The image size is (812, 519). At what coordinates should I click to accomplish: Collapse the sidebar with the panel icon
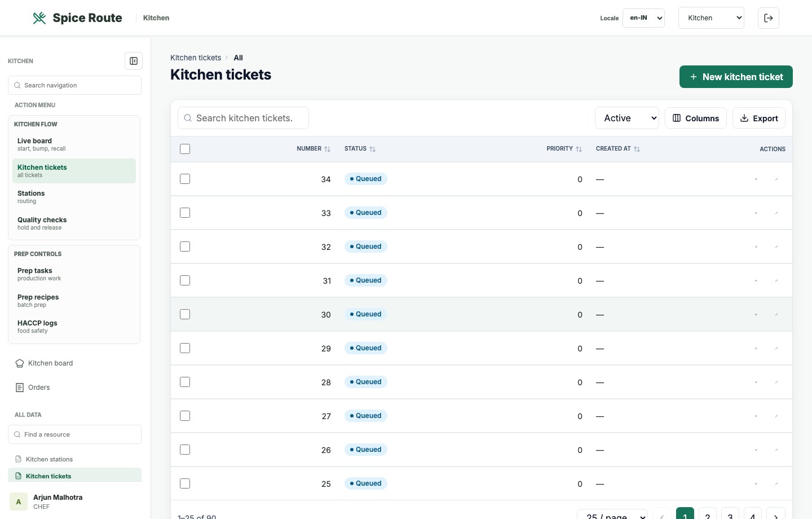coord(134,61)
